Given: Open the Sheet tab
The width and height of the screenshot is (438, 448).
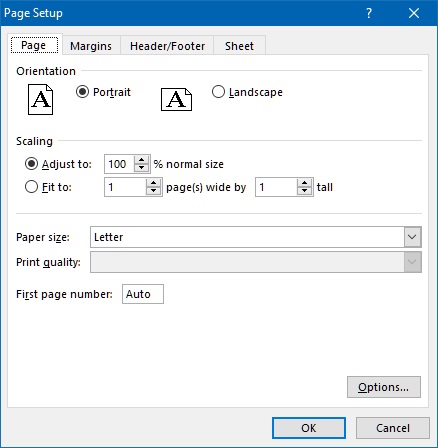Looking at the screenshot, I should point(239,46).
